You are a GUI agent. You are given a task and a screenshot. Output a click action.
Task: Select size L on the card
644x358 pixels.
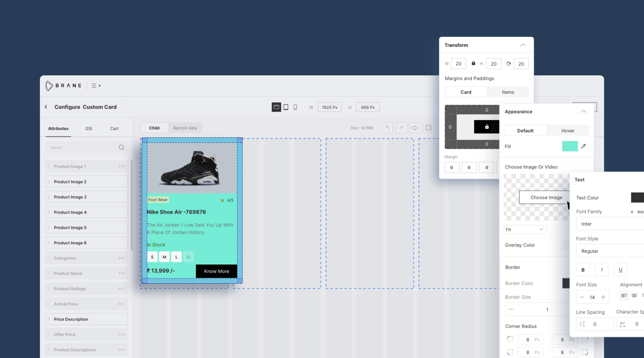point(176,257)
